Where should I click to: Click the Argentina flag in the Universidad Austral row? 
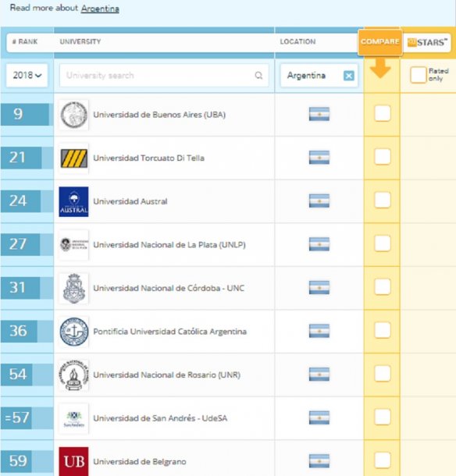[319, 201]
